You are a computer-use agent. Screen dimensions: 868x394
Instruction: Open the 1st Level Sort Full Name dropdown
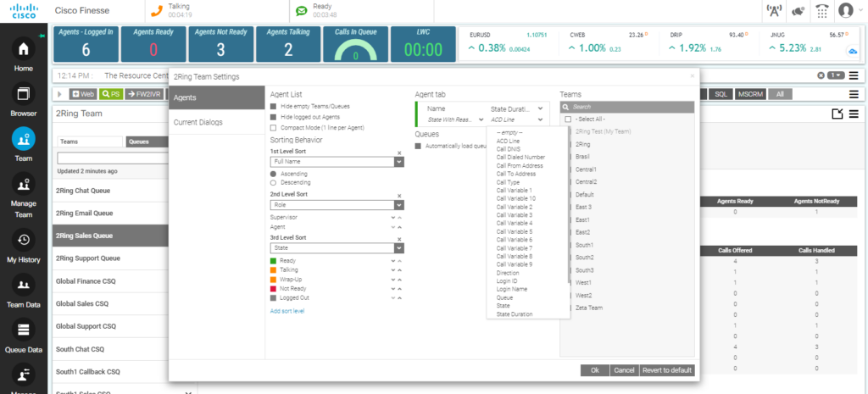[337, 162]
